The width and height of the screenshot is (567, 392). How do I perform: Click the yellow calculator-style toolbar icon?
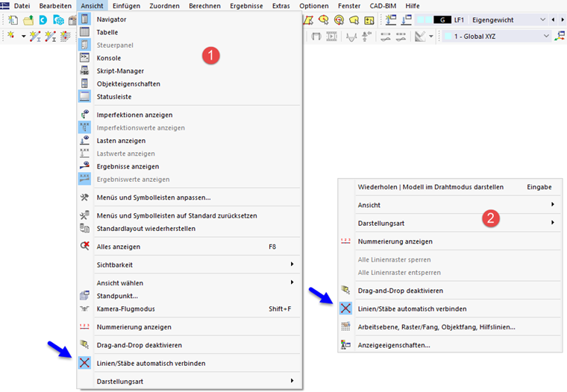[369, 20]
